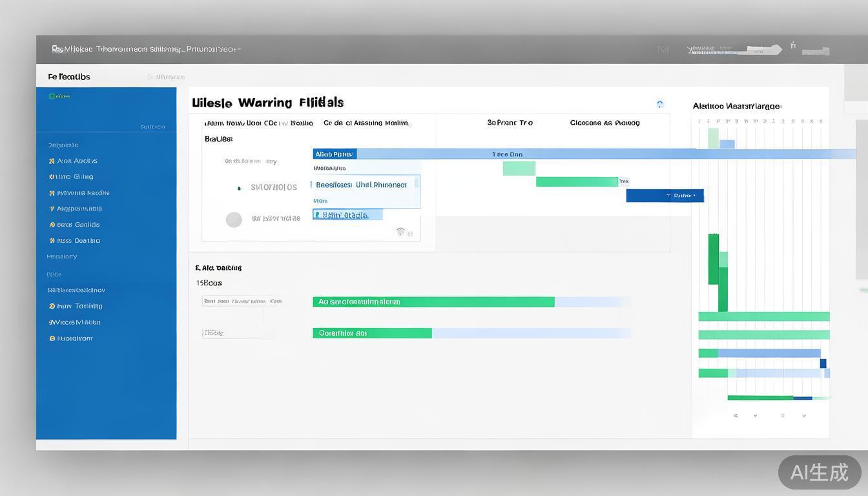Select the small green dot option 'Sidorholos'
This screenshot has height=496, width=868.
pos(239,188)
